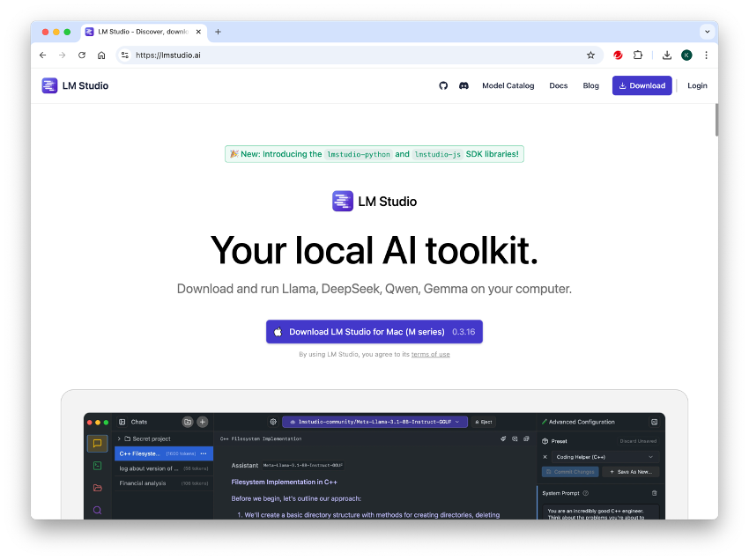Image resolution: width=749 pixels, height=560 pixels.
Task: Expand the tab search chevron
Action: 707,32
